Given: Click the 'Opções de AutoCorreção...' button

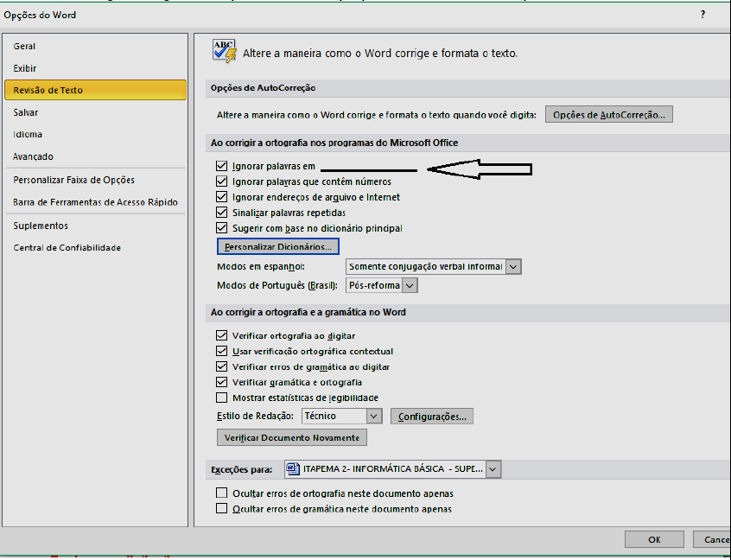Looking at the screenshot, I should pos(608,115).
